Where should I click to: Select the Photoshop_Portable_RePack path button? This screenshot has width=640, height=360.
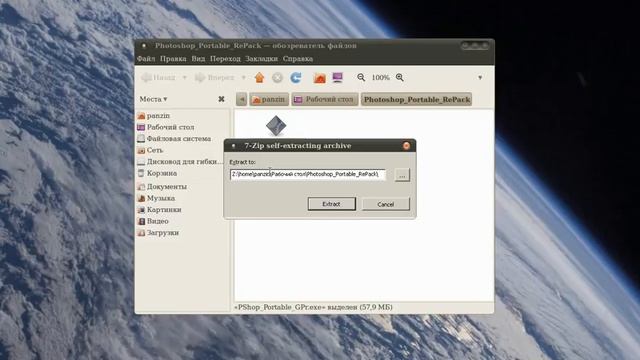coord(416,99)
